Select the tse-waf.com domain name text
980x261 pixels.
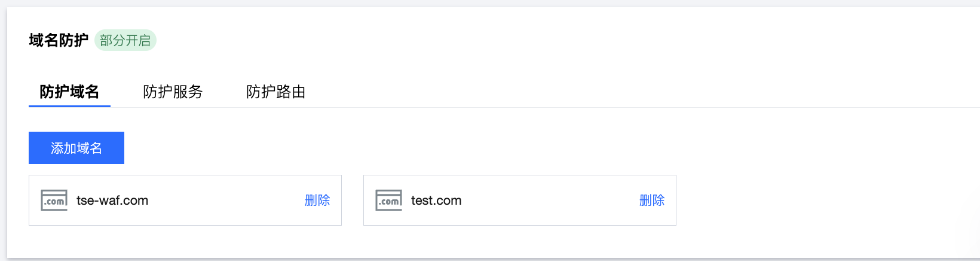click(x=112, y=201)
